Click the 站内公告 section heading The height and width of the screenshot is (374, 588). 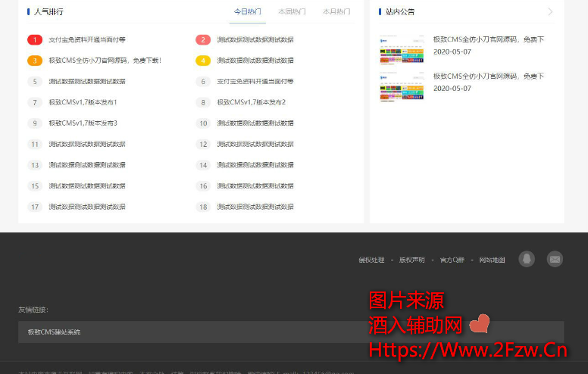click(x=400, y=11)
